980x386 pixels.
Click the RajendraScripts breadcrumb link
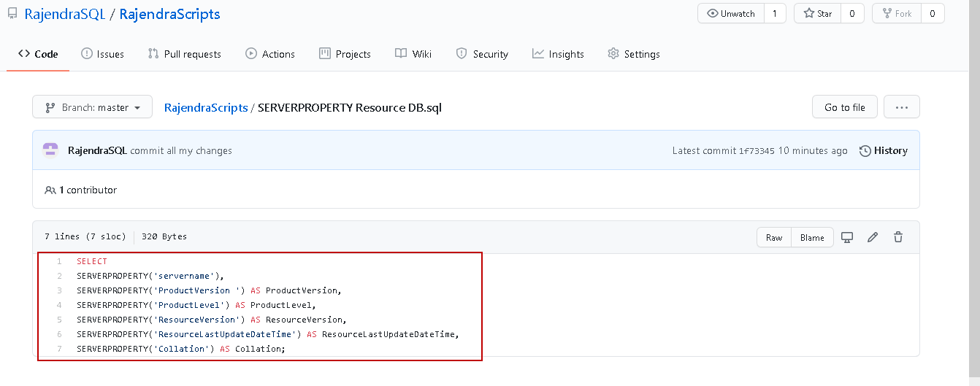(x=206, y=107)
